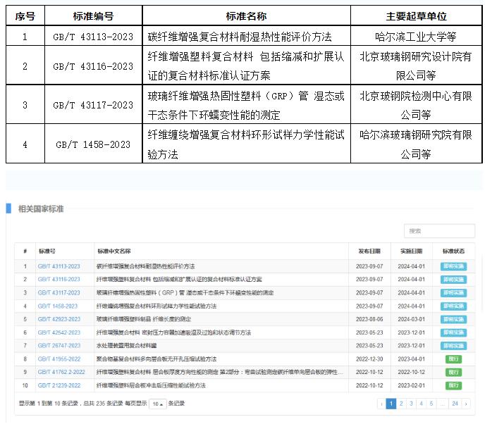This screenshot has width=504, height=429.
Task: Click the previous page arrow in pagination
Action: click(381, 404)
